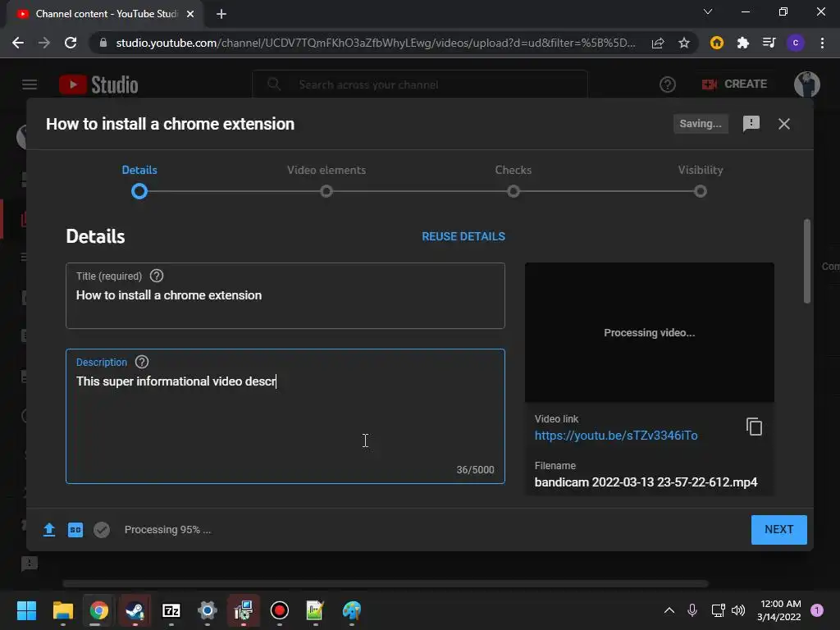
Task: Open Chrome media control icon
Action: click(769, 43)
